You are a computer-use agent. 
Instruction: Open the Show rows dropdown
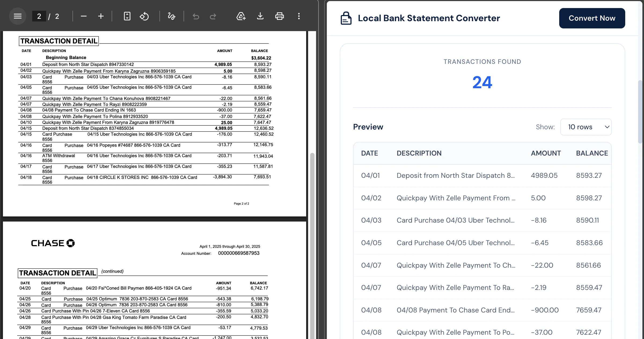coord(586,127)
